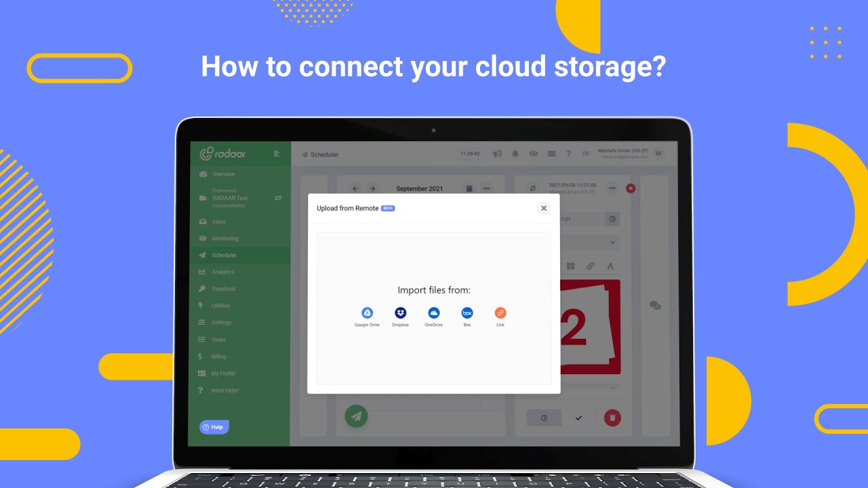Image resolution: width=868 pixels, height=488 pixels.
Task: Open post panel ellipsis menu
Action: (x=612, y=188)
